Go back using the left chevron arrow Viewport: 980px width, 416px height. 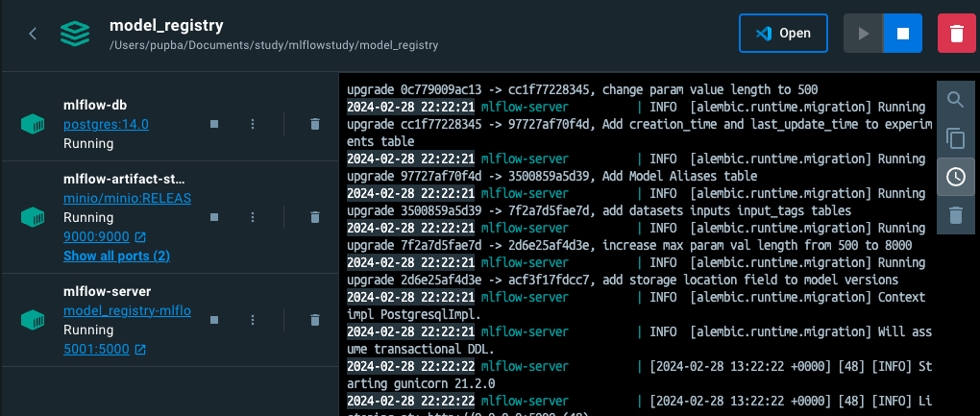tap(33, 34)
